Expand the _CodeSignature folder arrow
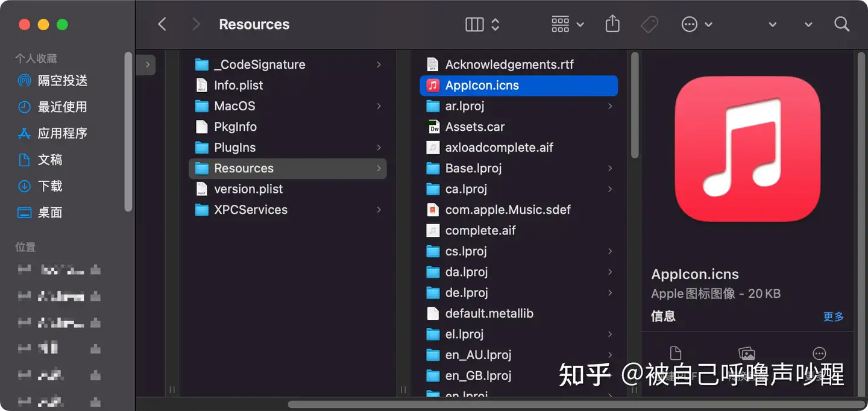The width and height of the screenshot is (868, 411). (x=379, y=64)
